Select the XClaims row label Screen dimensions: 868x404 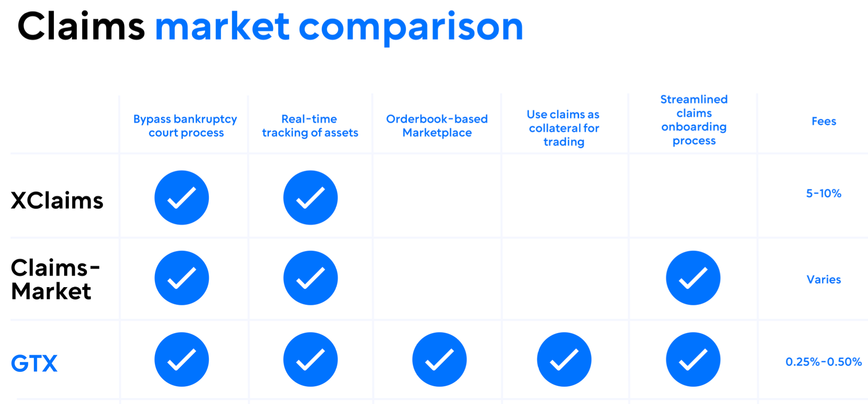click(57, 201)
